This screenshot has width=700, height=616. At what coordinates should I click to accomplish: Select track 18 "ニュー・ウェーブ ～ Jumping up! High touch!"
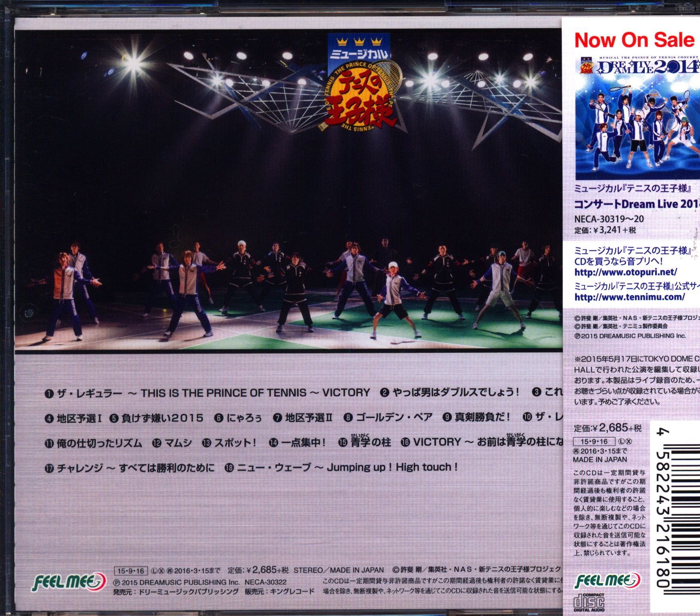point(341,468)
